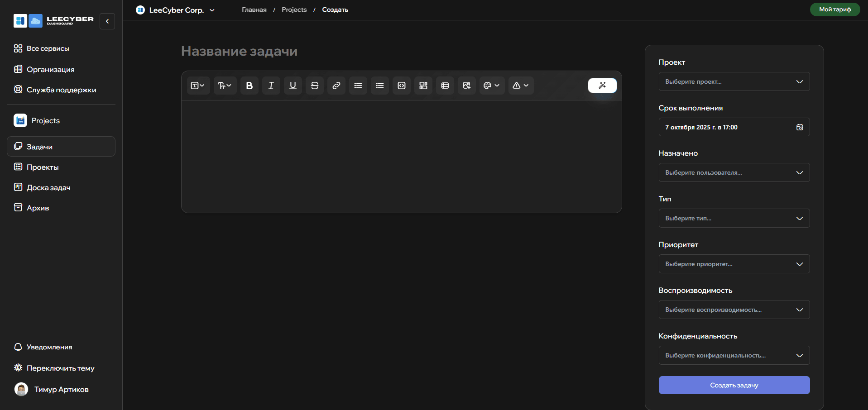Click the Переключить тему theme switch
The image size is (868, 410).
(x=60, y=368)
